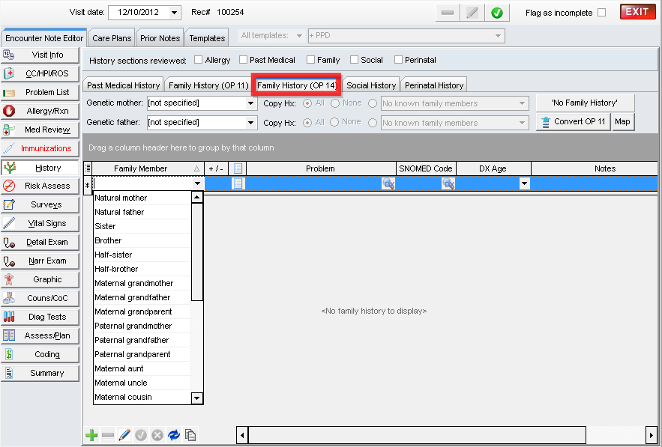This screenshot has width=662, height=447.
Task: Open the Graphic section
Action: click(40, 279)
